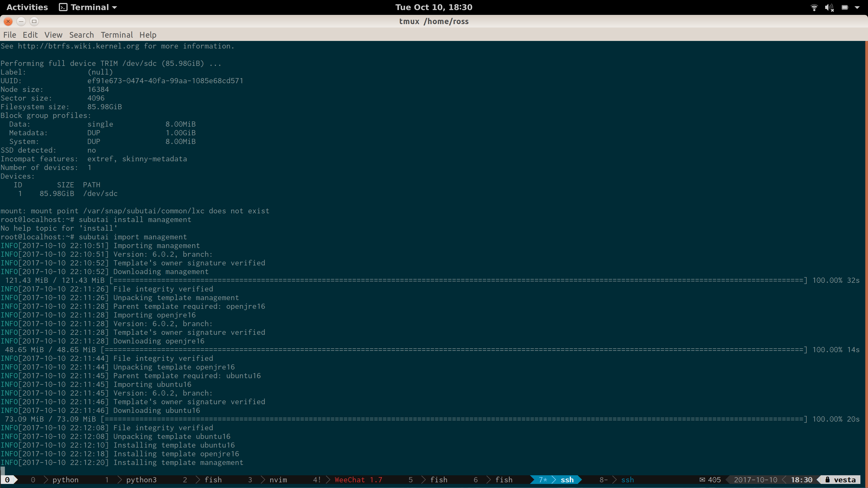
Task: Switch to the nvim window 3
Action: (278, 480)
